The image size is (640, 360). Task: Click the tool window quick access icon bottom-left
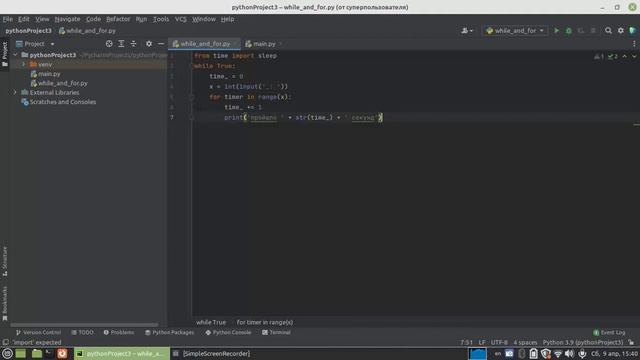[5, 342]
